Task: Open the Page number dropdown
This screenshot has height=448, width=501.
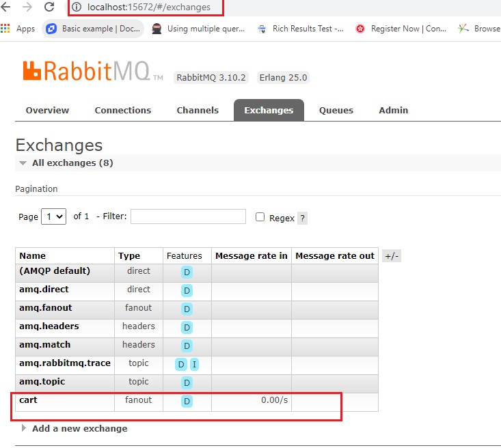Action: tap(54, 216)
